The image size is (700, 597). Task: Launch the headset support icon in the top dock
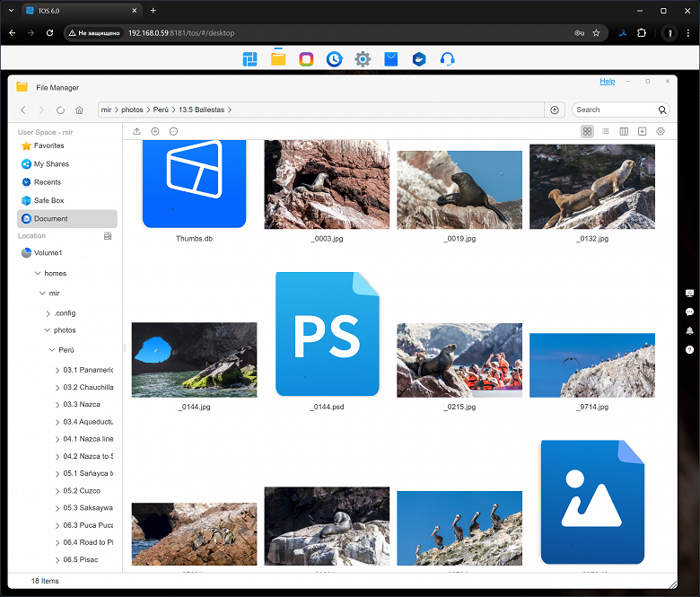(x=447, y=59)
